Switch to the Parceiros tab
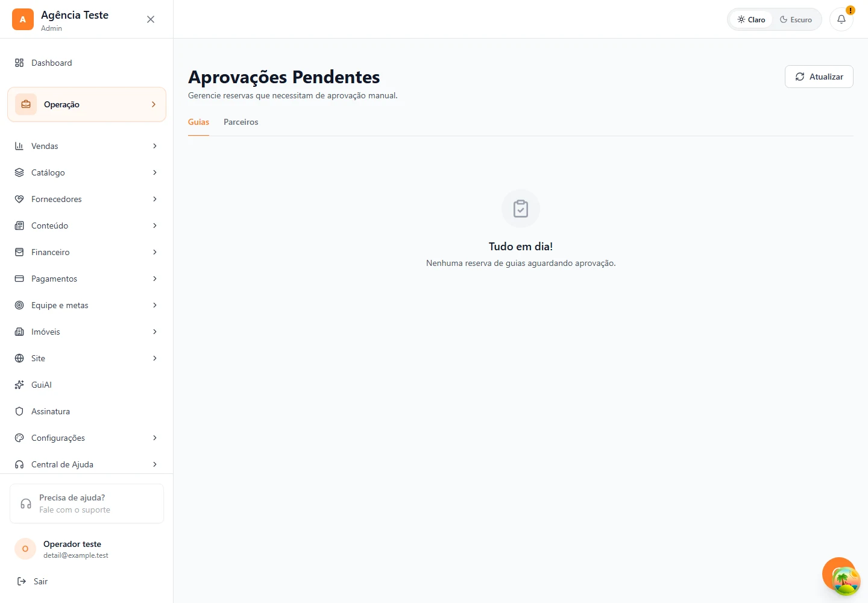Viewport: 868px width, 603px height. (x=241, y=122)
